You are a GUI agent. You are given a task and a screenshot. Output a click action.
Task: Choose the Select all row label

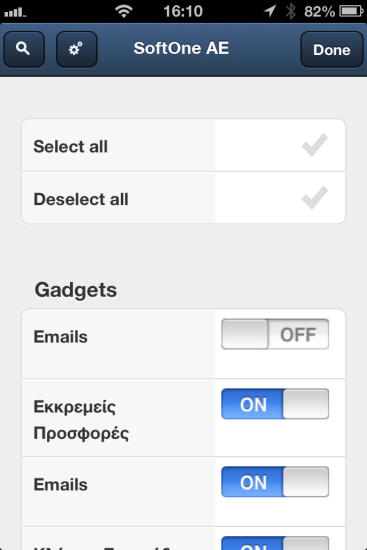[x=71, y=146]
